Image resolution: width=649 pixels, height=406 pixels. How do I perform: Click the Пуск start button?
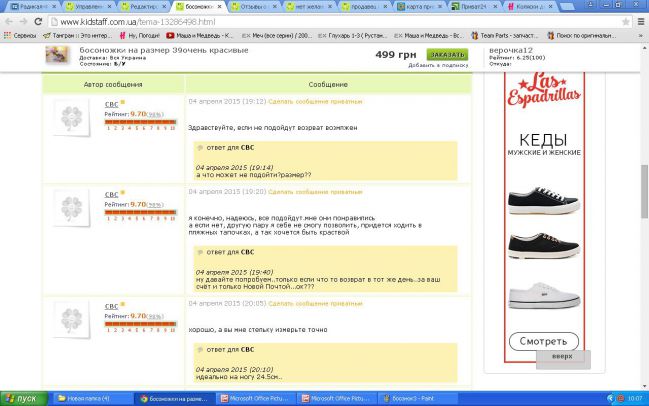(22, 398)
